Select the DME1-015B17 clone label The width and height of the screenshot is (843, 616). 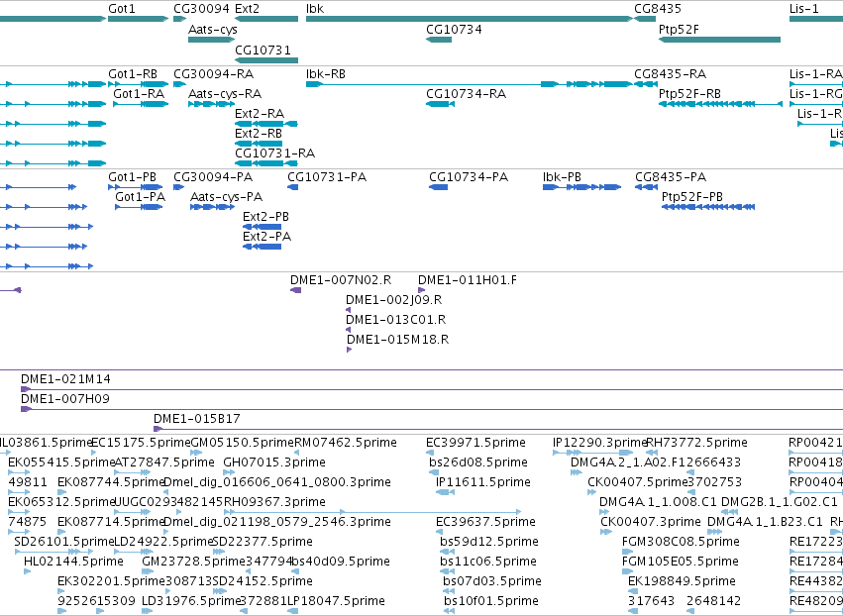(x=197, y=419)
